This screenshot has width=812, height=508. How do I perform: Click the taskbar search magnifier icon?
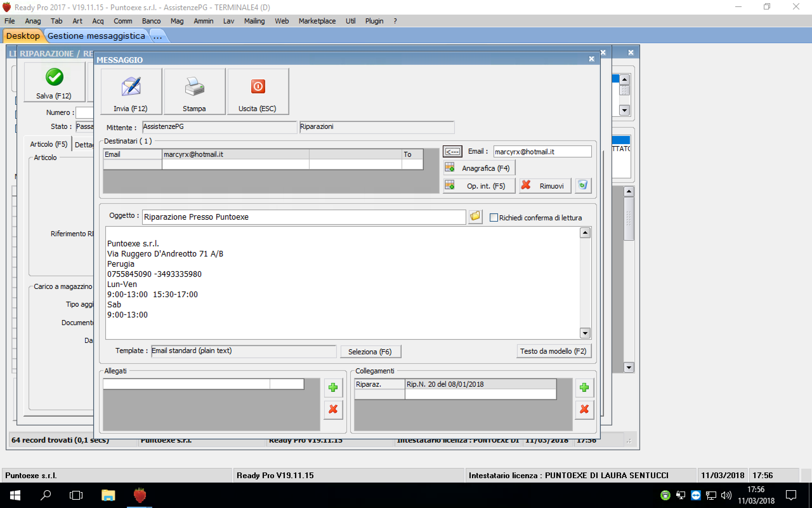[x=46, y=495]
